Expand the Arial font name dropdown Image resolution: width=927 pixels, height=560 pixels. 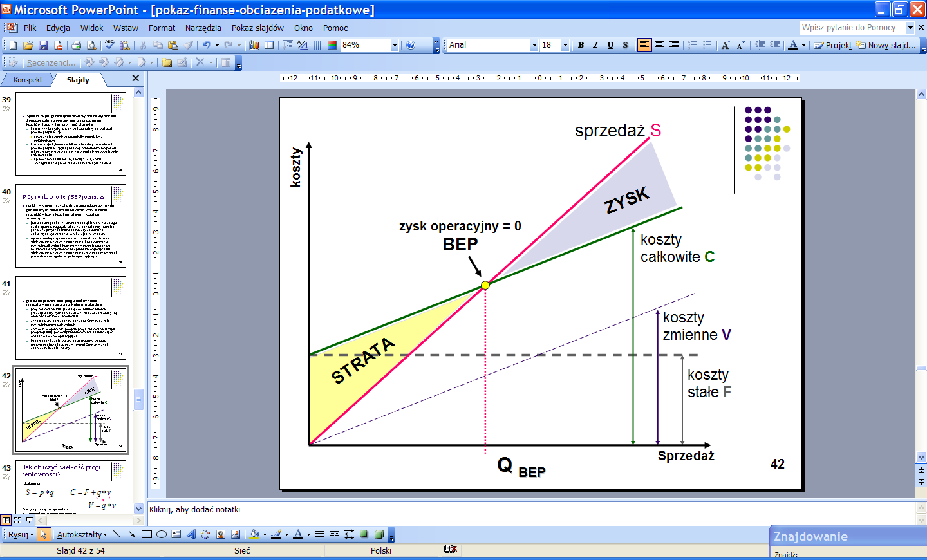534,45
